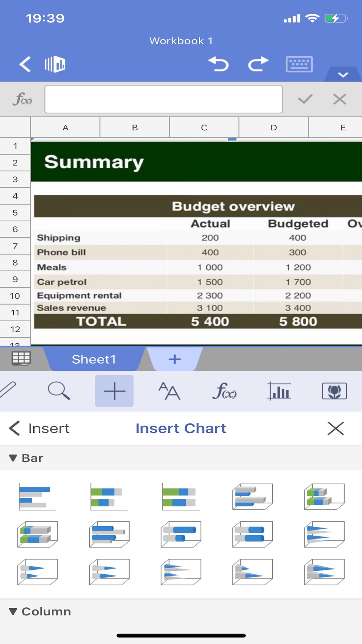Choose the 100% stacked pyramid bar chart
Viewport: 362px width, 644px height.
[x=324, y=572]
